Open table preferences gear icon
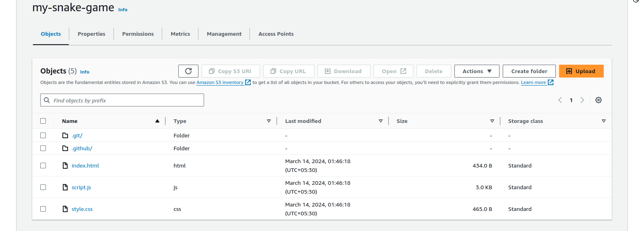Viewport: 644px width, 231px height. [599, 100]
